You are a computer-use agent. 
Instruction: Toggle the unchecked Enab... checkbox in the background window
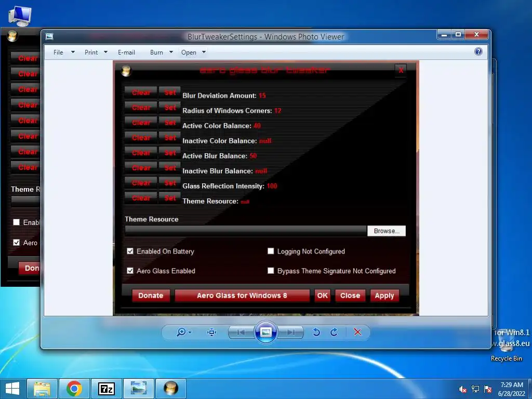click(x=16, y=222)
